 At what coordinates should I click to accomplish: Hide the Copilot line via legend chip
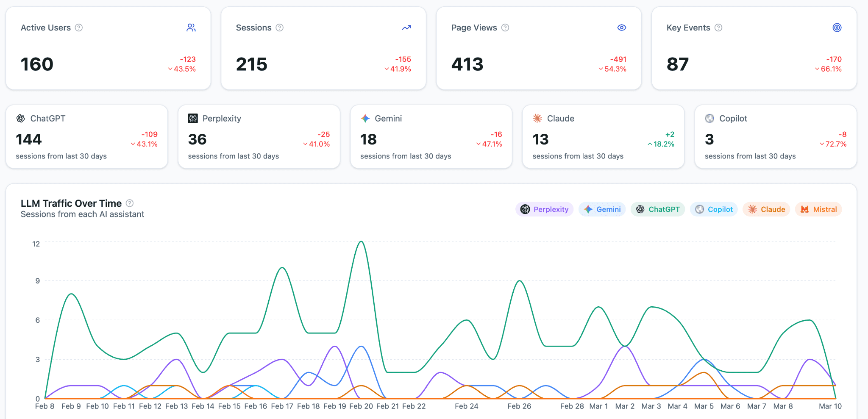tap(714, 209)
